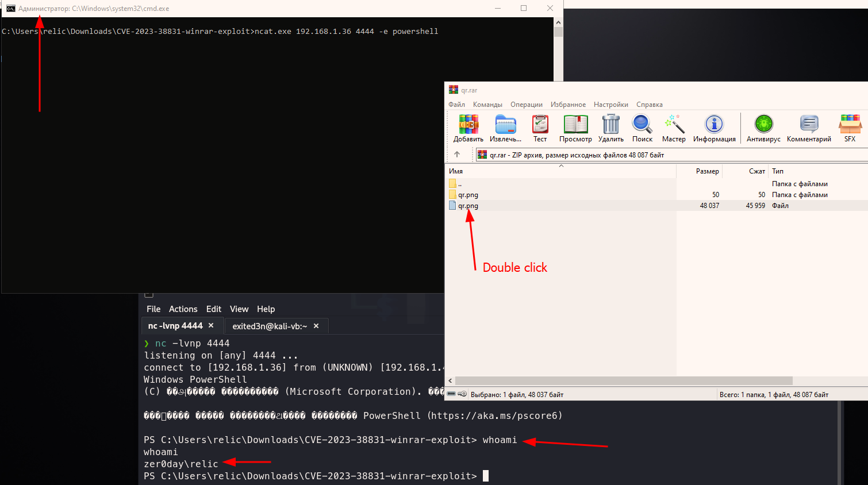Open the Edit menu in Kali terminal
The image size is (868, 485).
click(x=214, y=309)
